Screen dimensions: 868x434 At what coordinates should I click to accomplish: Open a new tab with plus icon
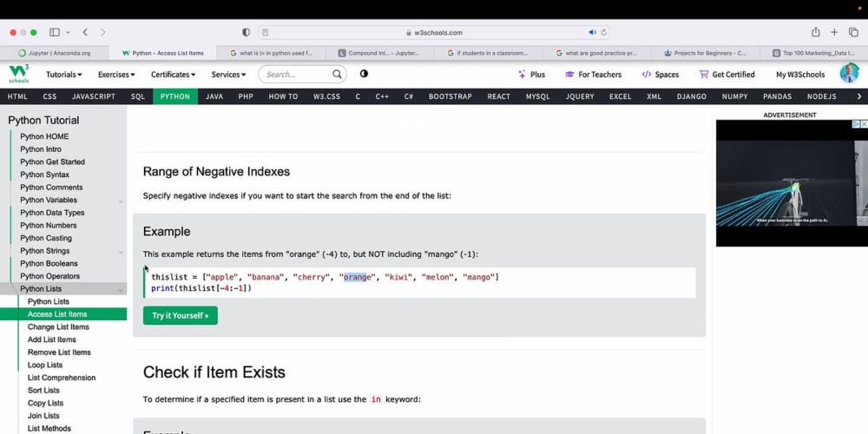tap(834, 33)
